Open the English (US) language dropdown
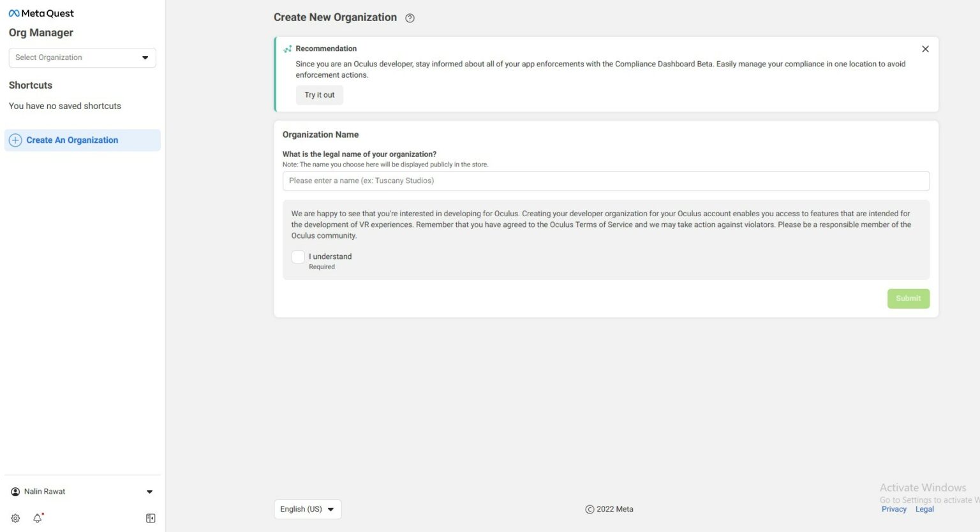This screenshot has width=980, height=532. 308,510
